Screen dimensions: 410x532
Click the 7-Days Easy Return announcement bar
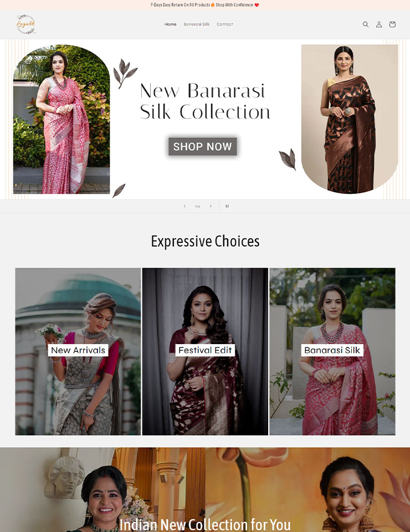(205, 5)
